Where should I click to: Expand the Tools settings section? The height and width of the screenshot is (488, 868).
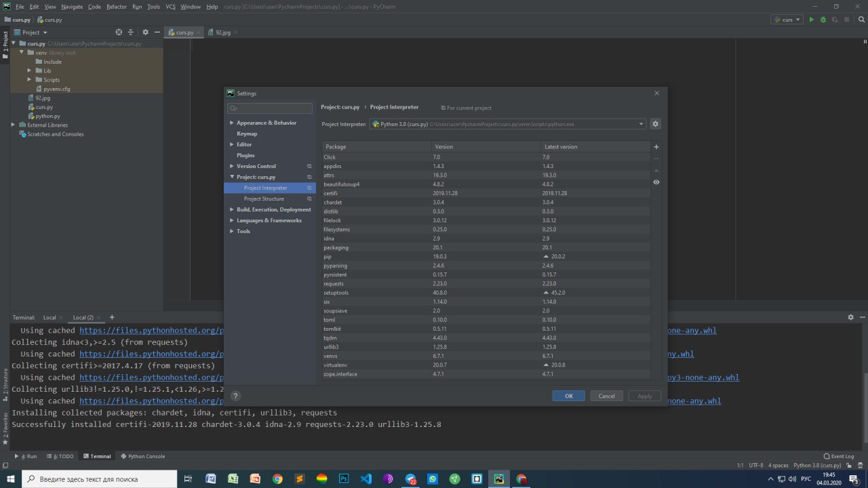tap(232, 231)
